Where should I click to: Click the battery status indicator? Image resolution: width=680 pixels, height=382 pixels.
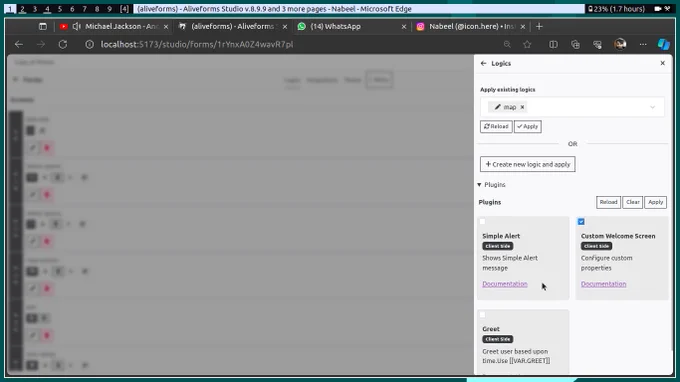coord(616,9)
